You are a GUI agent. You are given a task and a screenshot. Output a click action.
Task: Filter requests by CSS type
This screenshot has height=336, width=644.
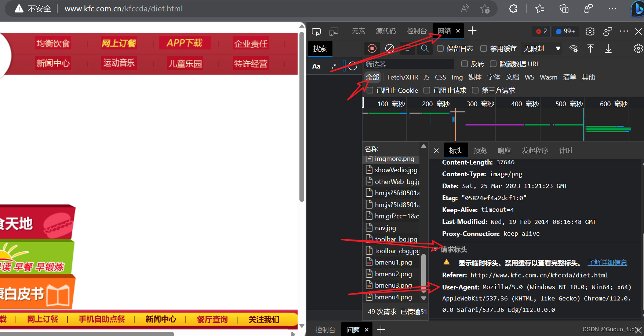coord(440,77)
